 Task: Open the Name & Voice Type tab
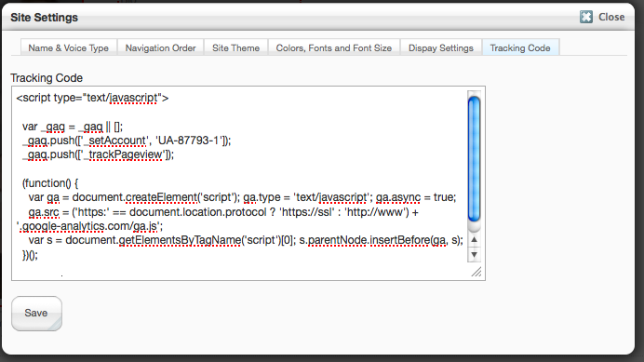pyautogui.click(x=69, y=47)
